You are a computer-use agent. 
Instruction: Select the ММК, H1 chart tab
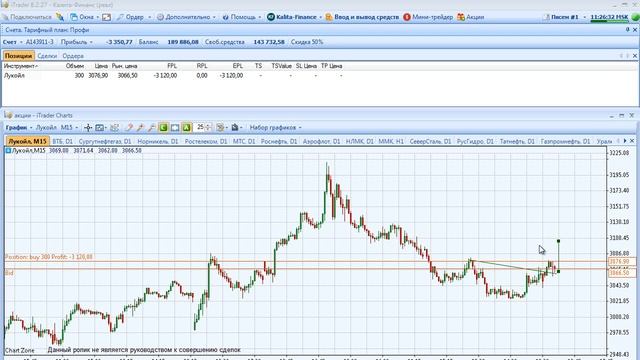pos(391,141)
